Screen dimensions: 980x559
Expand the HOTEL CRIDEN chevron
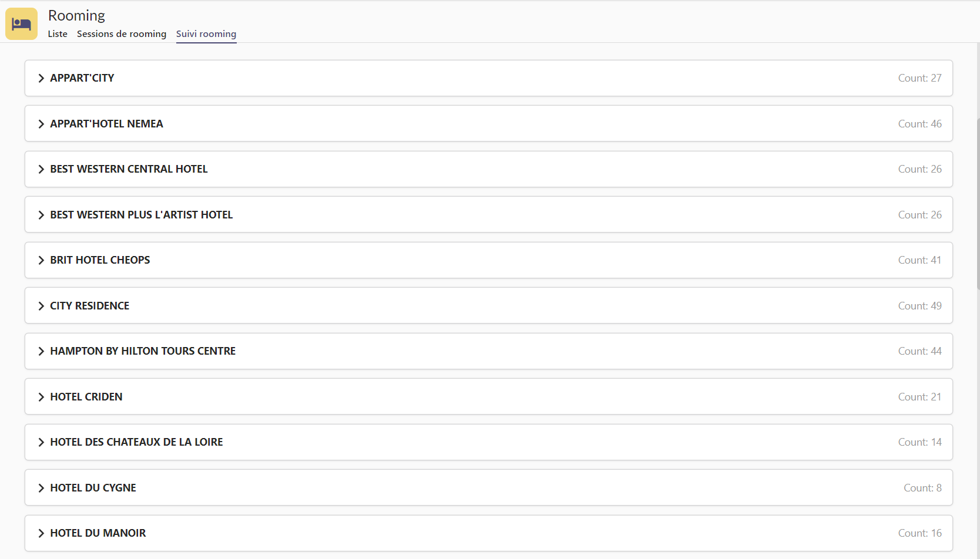tap(41, 397)
